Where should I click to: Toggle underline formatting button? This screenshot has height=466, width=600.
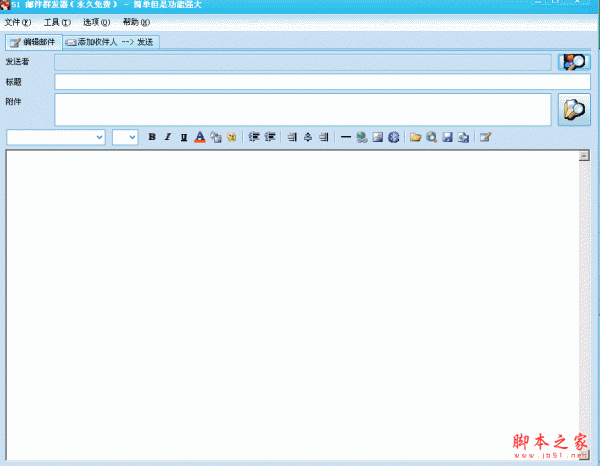pyautogui.click(x=184, y=137)
